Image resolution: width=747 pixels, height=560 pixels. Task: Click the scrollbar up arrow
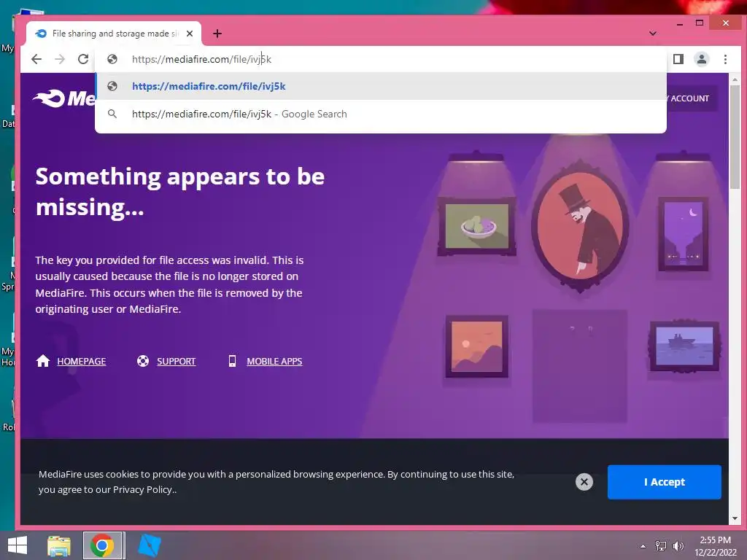tap(735, 79)
